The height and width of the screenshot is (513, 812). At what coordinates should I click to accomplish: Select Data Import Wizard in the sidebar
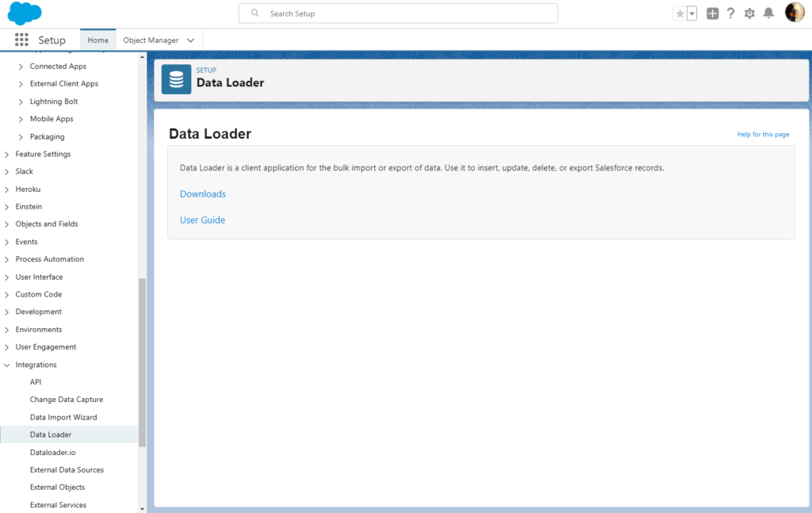coord(62,416)
